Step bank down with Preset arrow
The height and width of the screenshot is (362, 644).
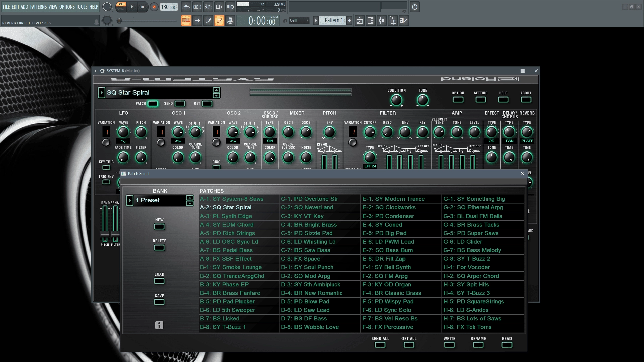tap(190, 203)
